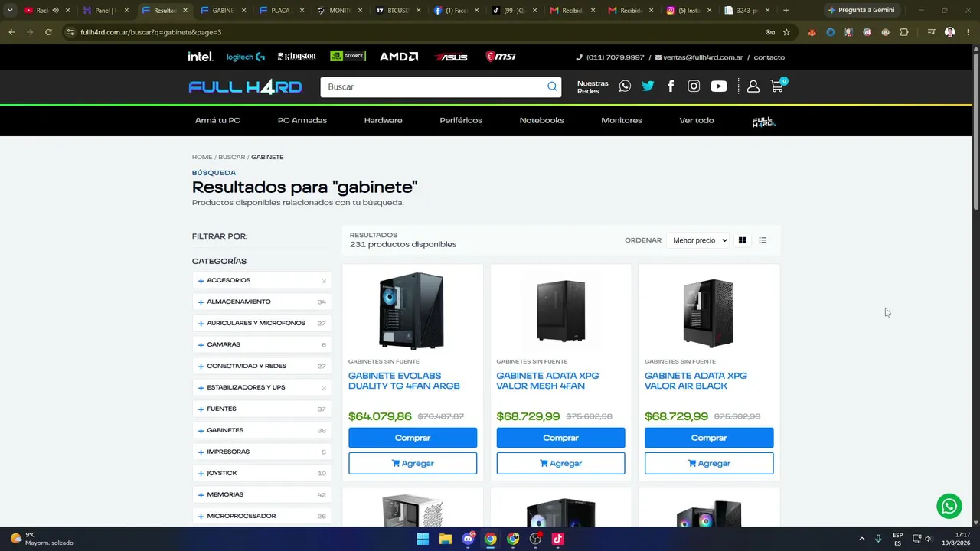Image resolution: width=980 pixels, height=551 pixels.
Task: Open the Ver todo menu
Action: (x=697, y=120)
